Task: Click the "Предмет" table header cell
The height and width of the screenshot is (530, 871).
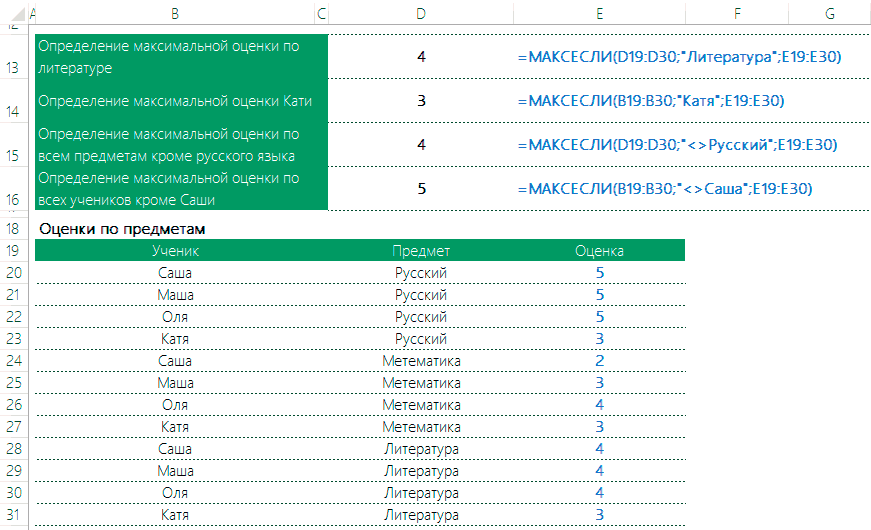Action: [421, 250]
